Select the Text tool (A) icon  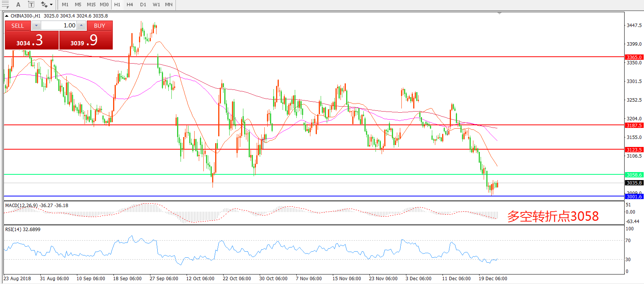(x=18, y=5)
